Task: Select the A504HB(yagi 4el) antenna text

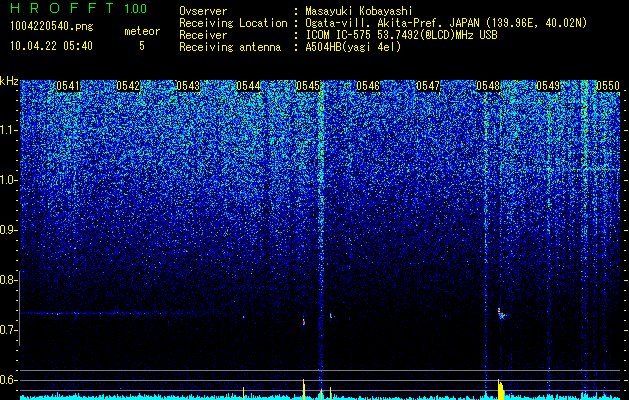Action: tap(353, 47)
